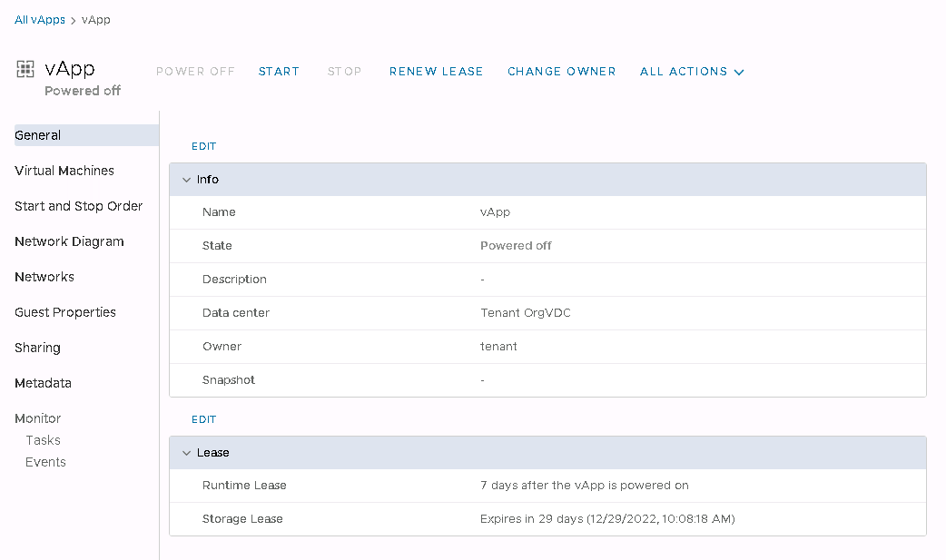Collapse the Info section chevron

187,180
